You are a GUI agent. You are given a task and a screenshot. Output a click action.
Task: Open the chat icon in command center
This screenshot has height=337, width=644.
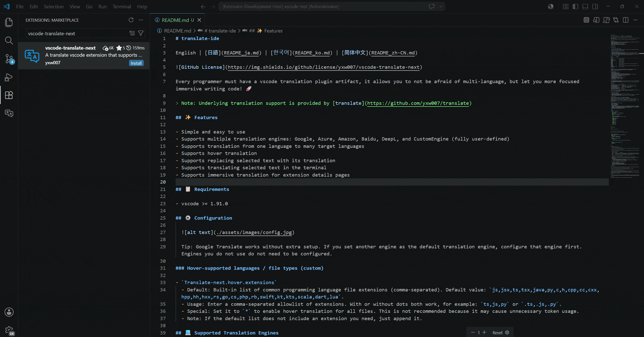(x=432, y=7)
